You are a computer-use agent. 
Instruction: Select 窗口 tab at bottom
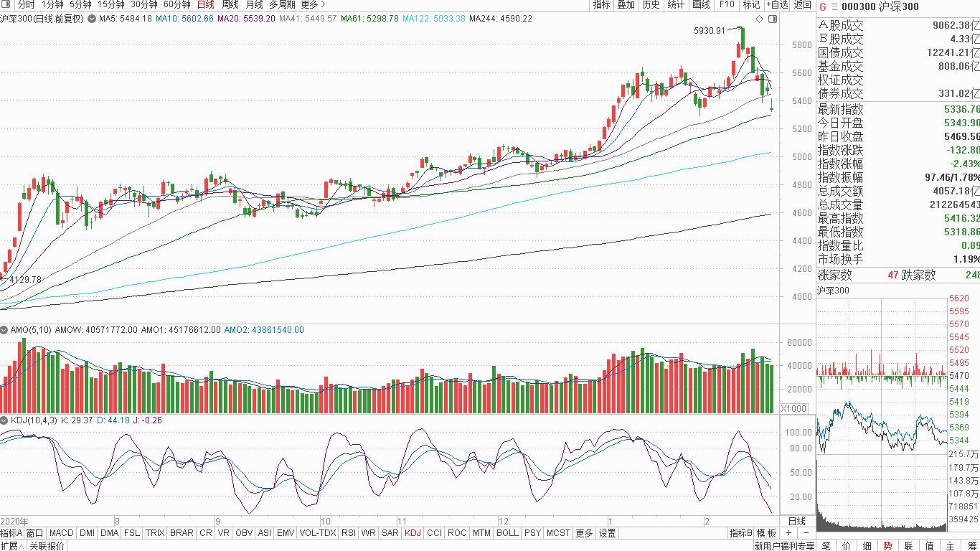(35, 533)
